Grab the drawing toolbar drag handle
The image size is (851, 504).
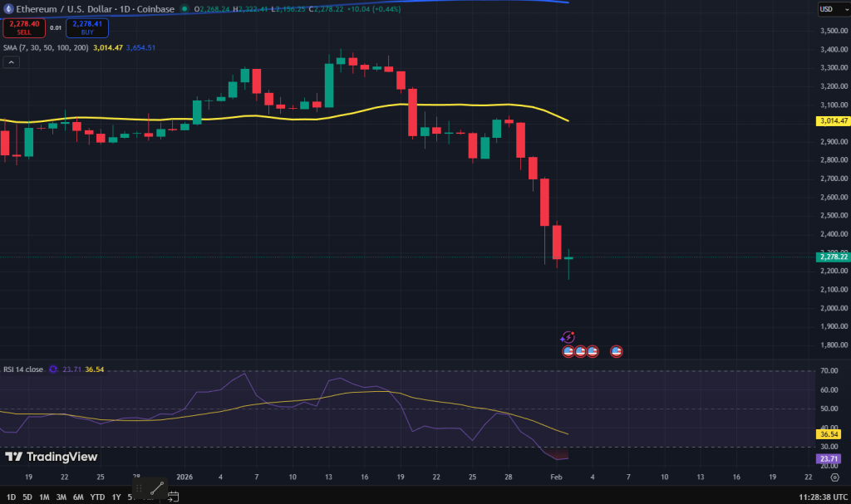pos(139,488)
